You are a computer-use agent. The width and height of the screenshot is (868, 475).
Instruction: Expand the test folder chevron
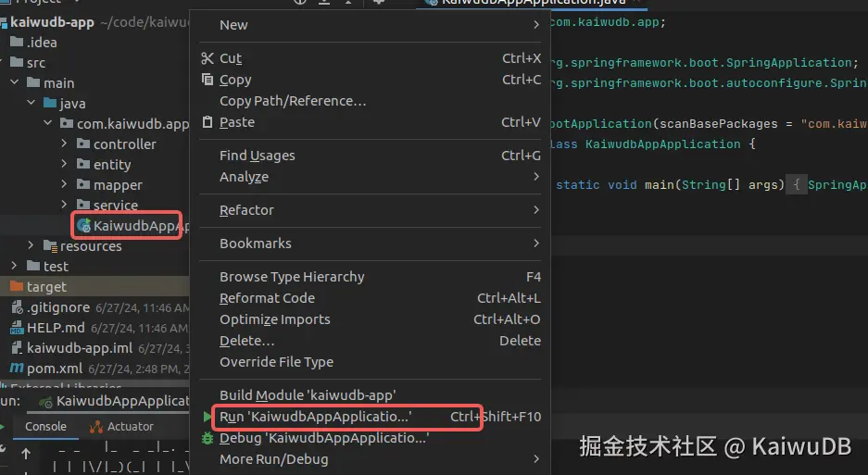click(15, 266)
